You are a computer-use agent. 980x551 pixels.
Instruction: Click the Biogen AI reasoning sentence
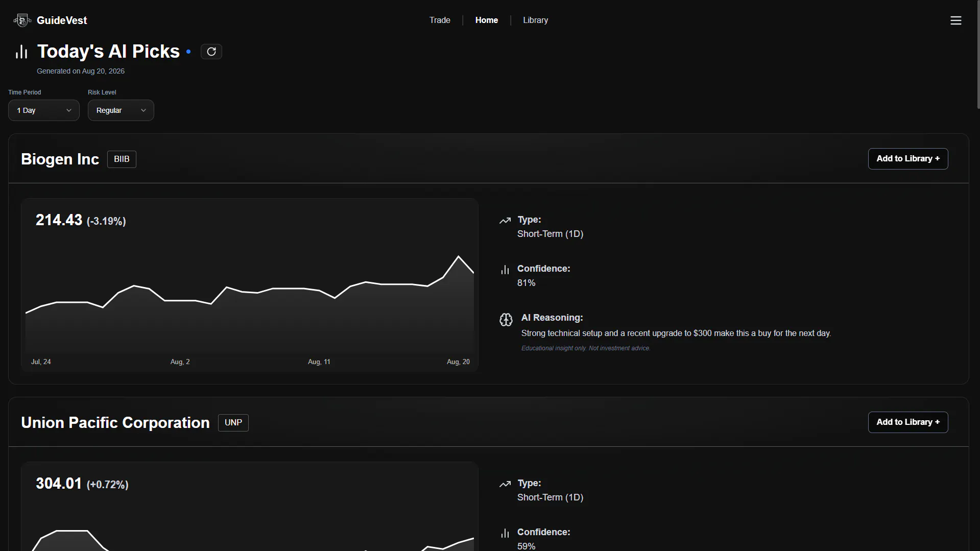pyautogui.click(x=676, y=333)
